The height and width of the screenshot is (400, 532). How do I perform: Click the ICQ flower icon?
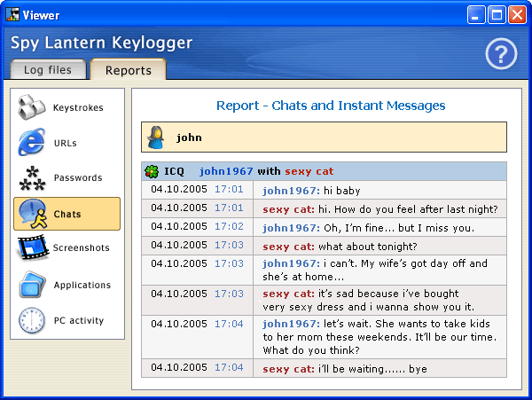[x=152, y=171]
